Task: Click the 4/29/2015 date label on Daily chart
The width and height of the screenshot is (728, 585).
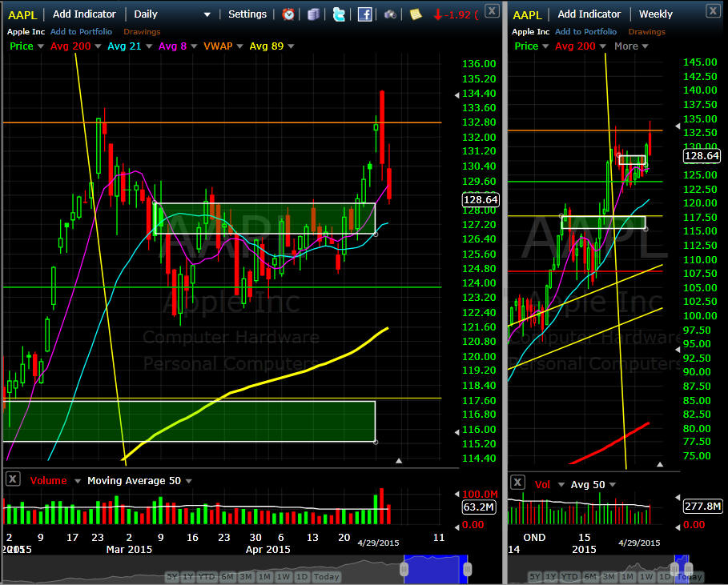Action: point(378,543)
